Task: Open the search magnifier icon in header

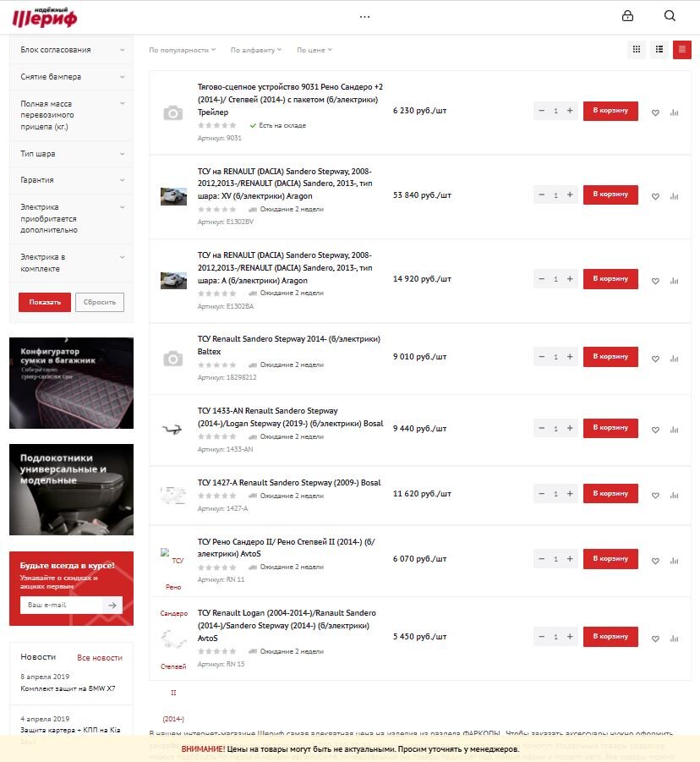Action: [x=670, y=15]
